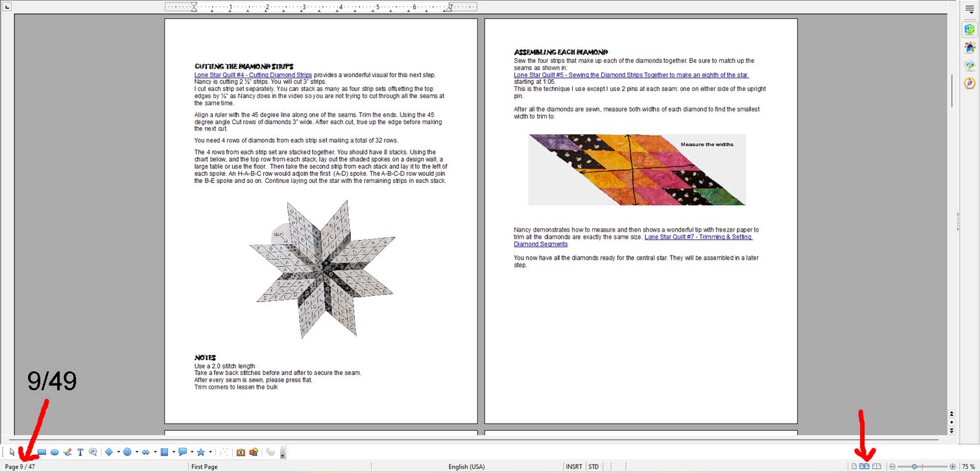
Task: Toggle STD selection mode in status bar
Action: tap(593, 467)
